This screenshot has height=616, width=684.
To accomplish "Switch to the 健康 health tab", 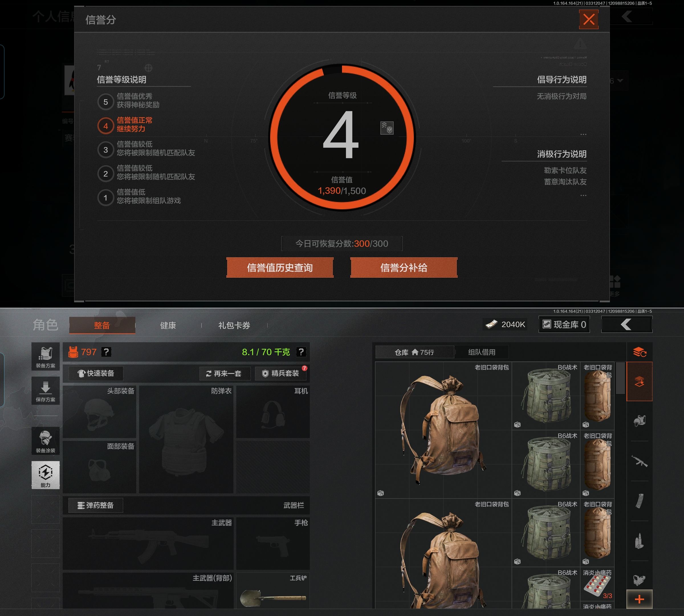I will (x=168, y=326).
